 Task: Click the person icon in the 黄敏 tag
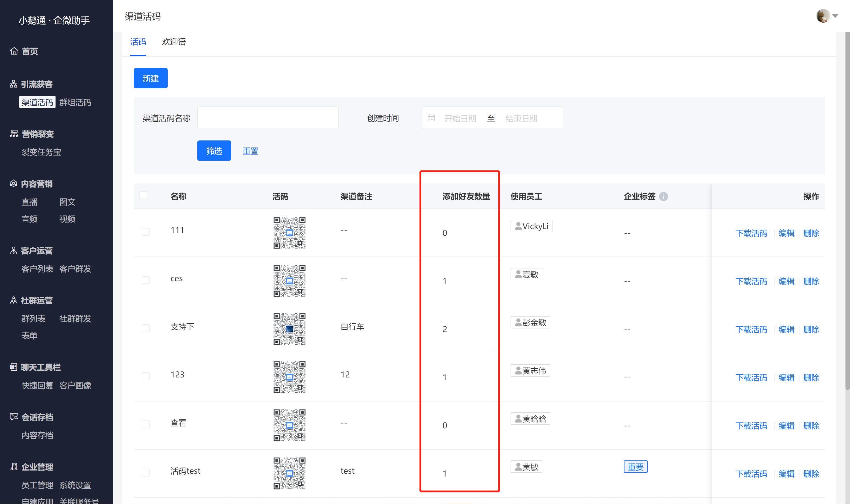(x=518, y=467)
